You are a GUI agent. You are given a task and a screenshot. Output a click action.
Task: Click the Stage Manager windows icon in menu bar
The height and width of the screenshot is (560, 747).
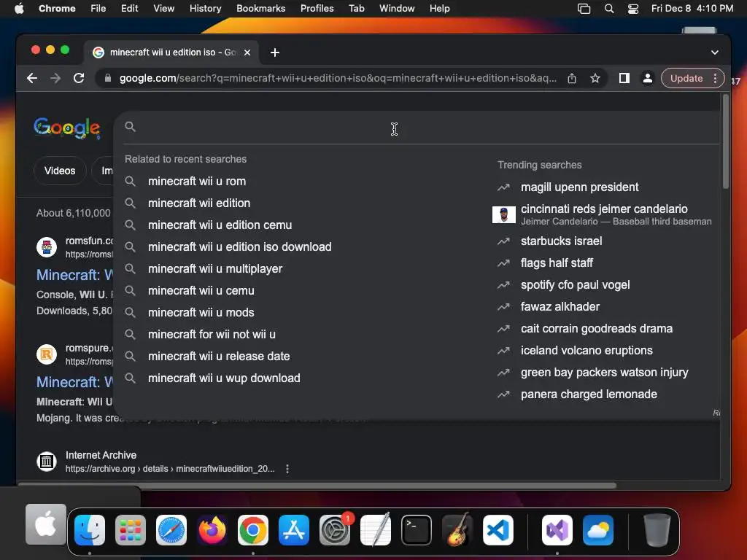584,9
